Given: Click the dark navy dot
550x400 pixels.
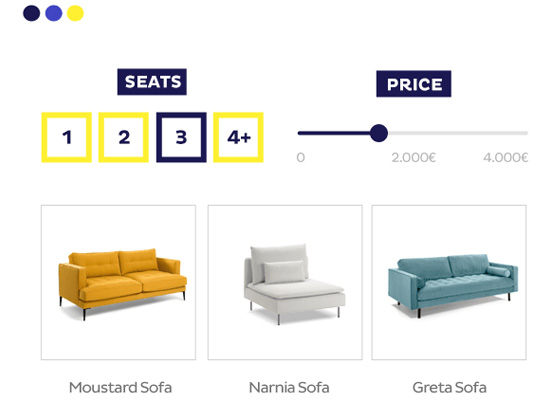Looking at the screenshot, I should tap(32, 13).
